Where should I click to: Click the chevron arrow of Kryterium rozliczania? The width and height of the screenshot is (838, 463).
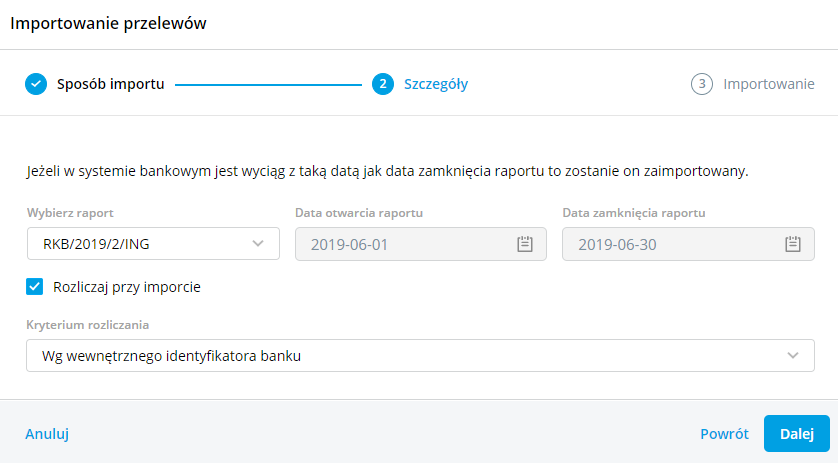(793, 355)
